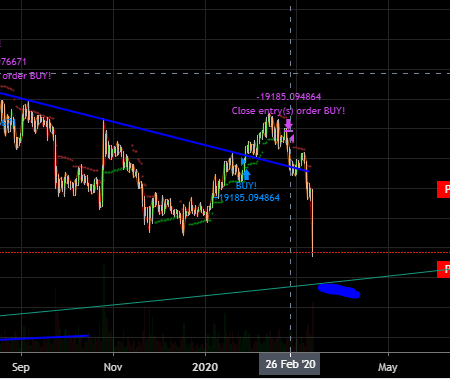This screenshot has width=450, height=385.
Task: Select the descending blue trendline
Action: coord(153,132)
